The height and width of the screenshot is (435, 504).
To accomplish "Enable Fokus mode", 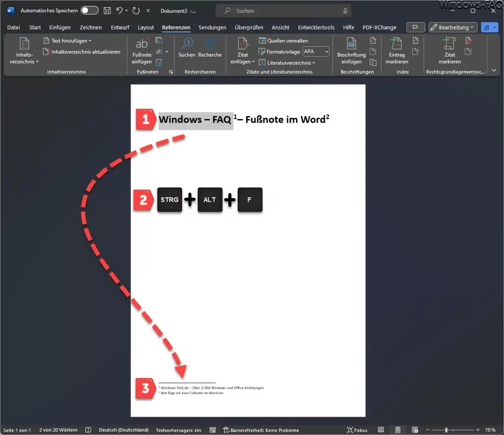I will (357, 430).
